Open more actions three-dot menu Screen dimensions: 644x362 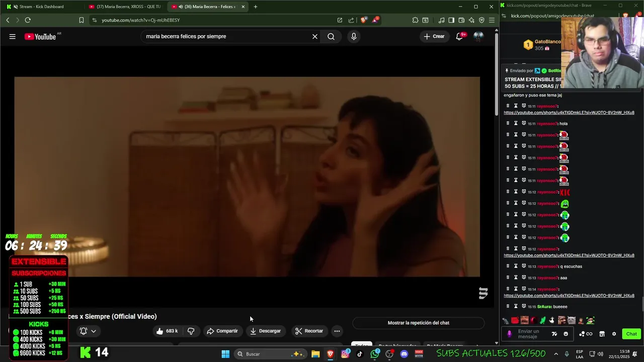tap(337, 331)
